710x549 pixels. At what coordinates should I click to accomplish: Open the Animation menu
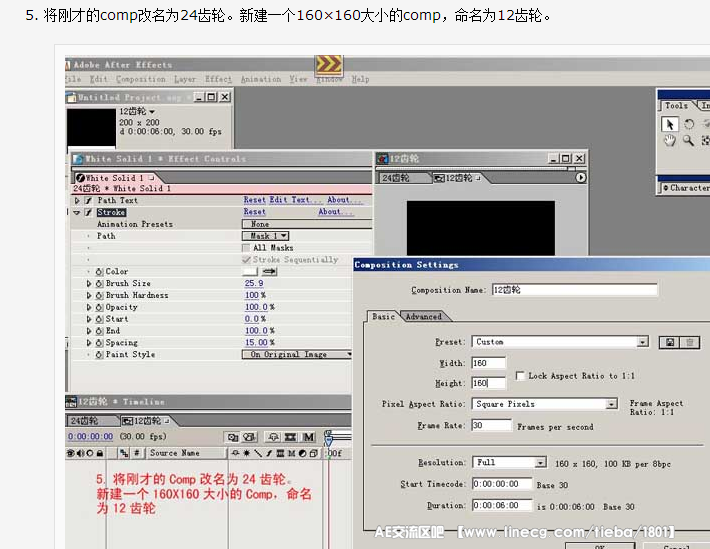[261, 79]
